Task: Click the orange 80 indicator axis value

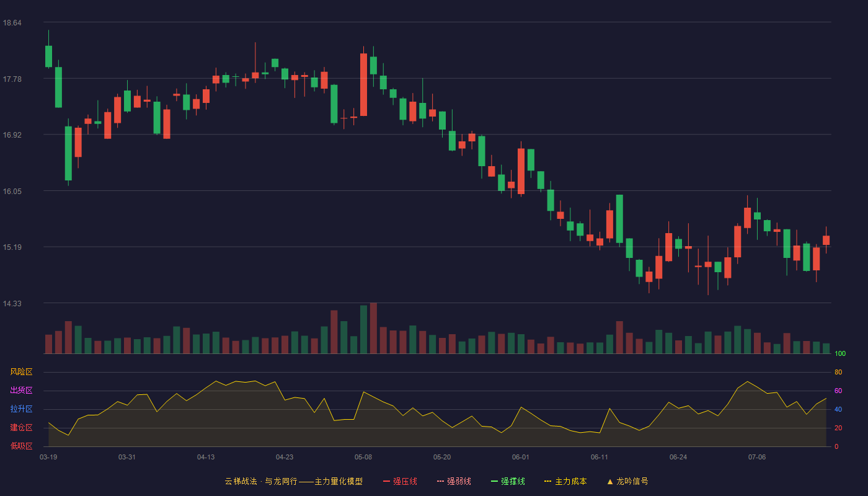Action: [838, 372]
